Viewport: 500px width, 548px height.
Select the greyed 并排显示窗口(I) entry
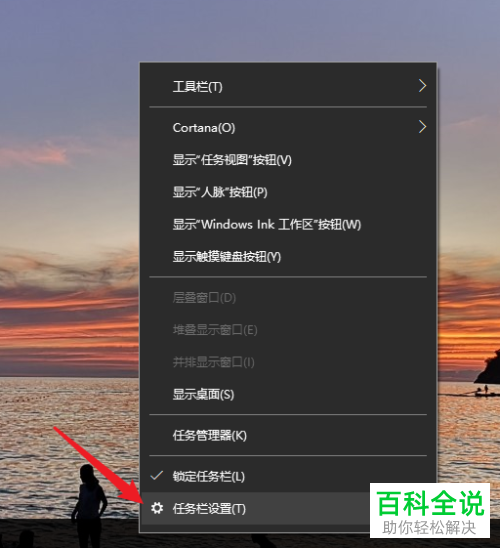coord(288,362)
